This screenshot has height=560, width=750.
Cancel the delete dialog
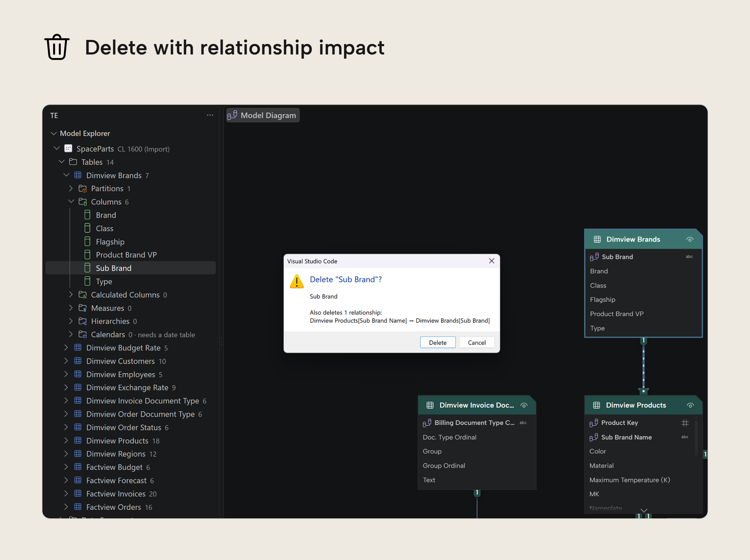click(476, 342)
